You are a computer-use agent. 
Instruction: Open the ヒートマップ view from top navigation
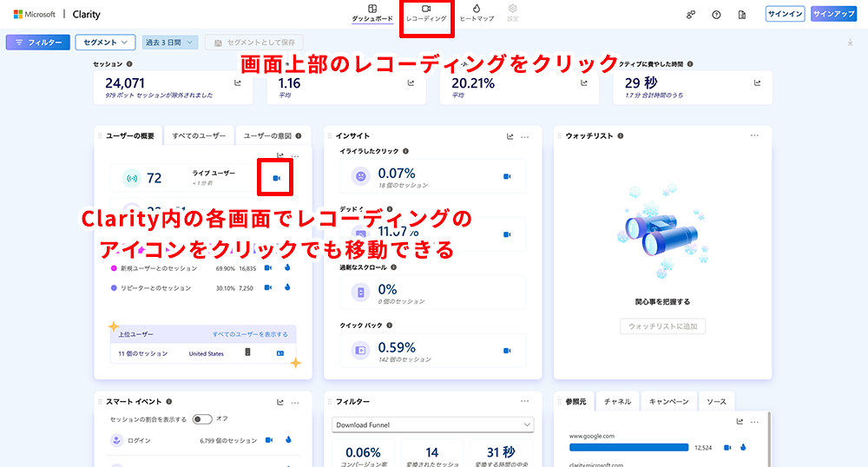477,12
